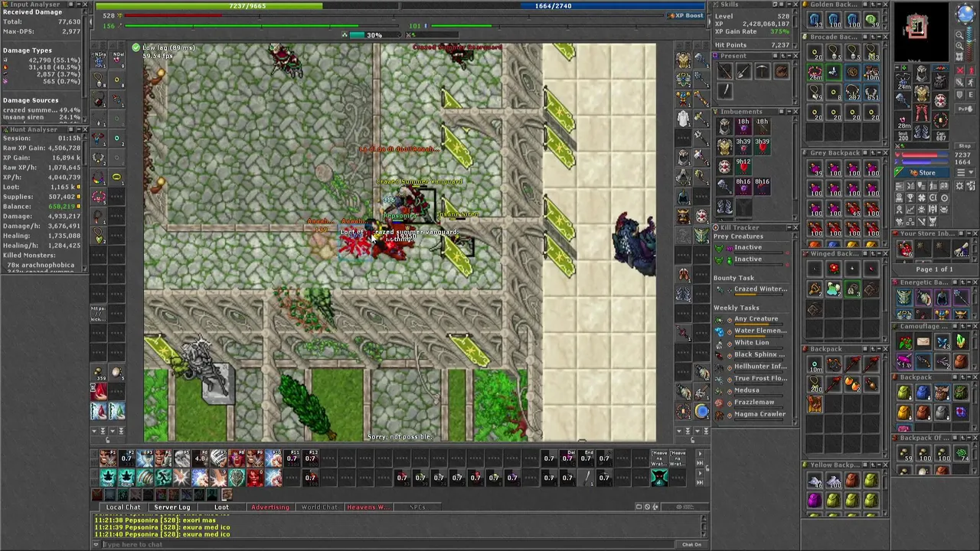Minimize the Grey Backpack container
This screenshot has height=551, width=980.
(879, 152)
